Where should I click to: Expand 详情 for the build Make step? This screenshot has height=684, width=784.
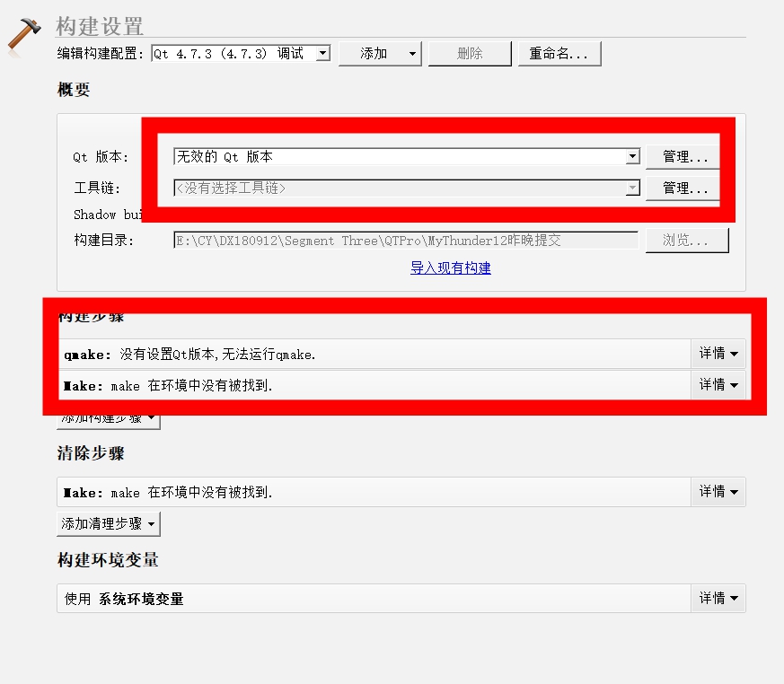pyautogui.click(x=718, y=384)
